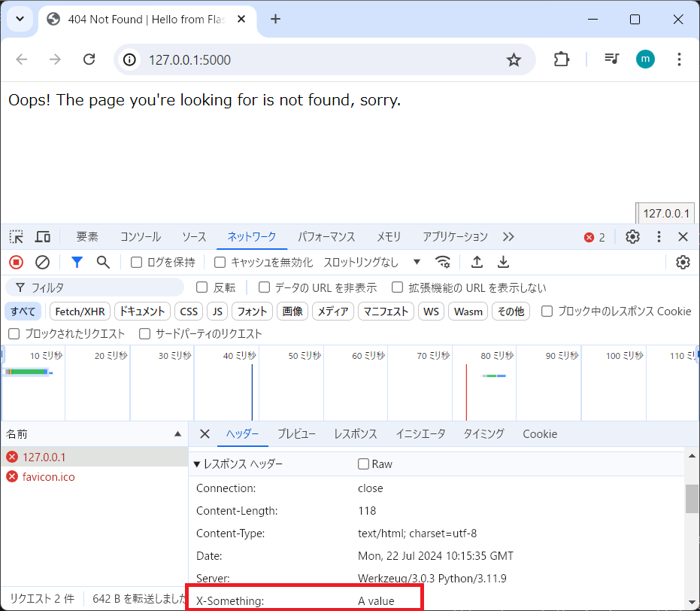Click the clear network log icon
700x611 pixels.
(43, 262)
